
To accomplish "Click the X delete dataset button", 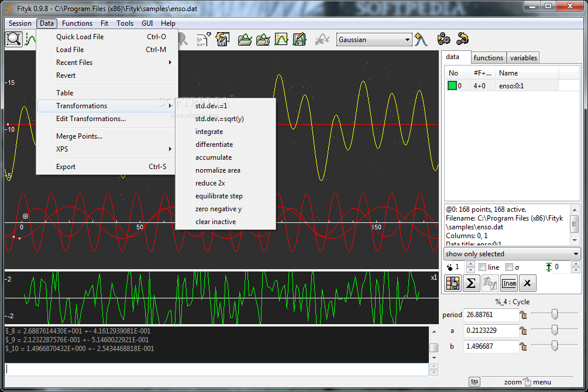I will coord(527,283).
